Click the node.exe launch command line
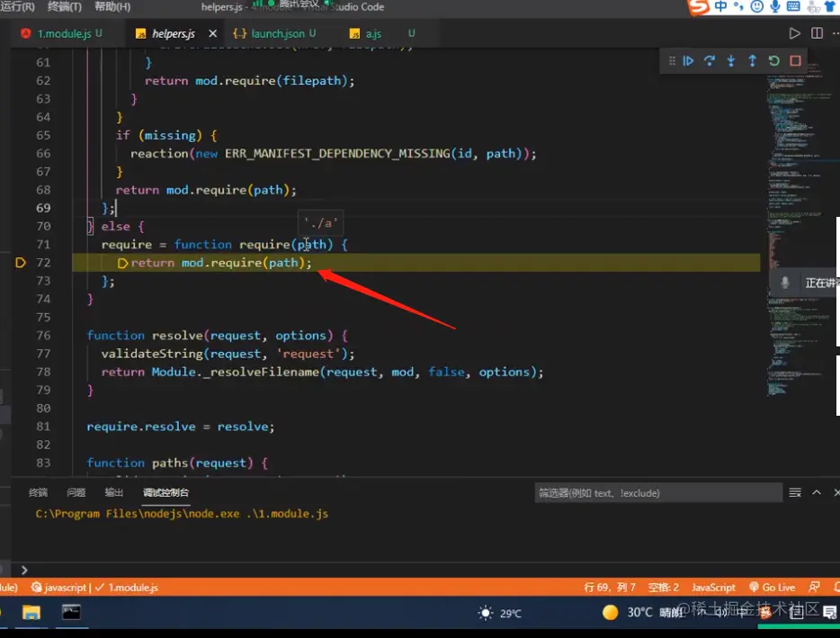 (x=182, y=514)
